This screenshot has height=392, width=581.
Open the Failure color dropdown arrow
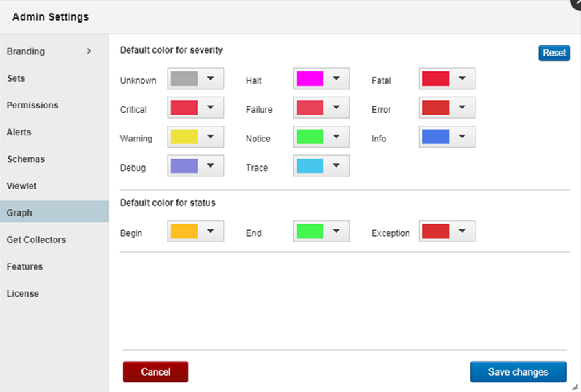pyautogui.click(x=336, y=108)
